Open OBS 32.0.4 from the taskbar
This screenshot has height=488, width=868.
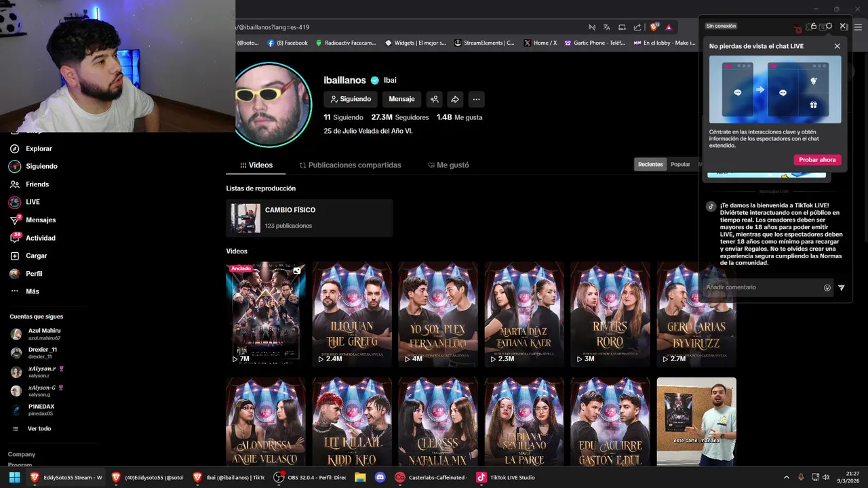point(310,477)
